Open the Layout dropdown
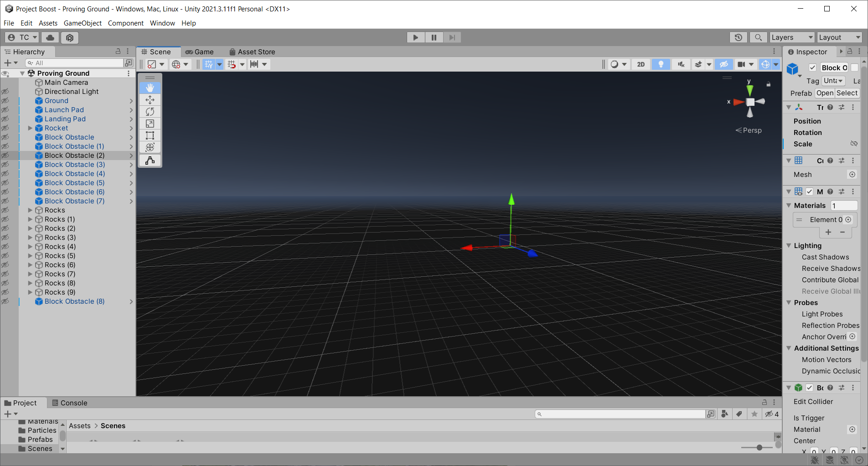Image resolution: width=868 pixels, height=466 pixels. click(839, 37)
